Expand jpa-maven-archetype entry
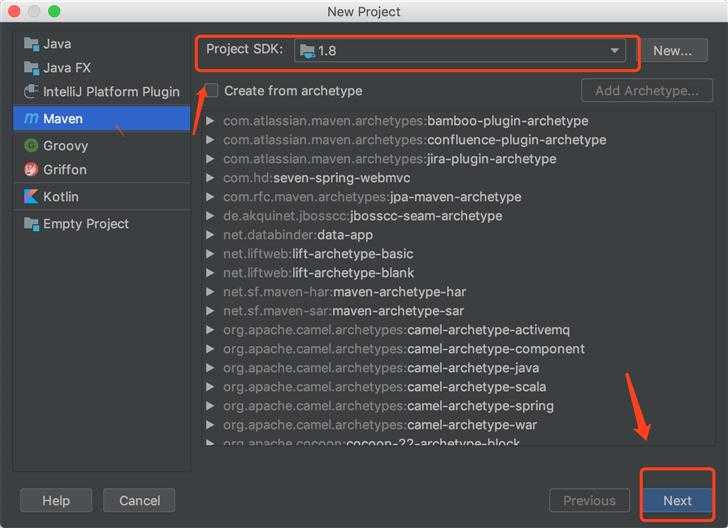 click(210, 197)
